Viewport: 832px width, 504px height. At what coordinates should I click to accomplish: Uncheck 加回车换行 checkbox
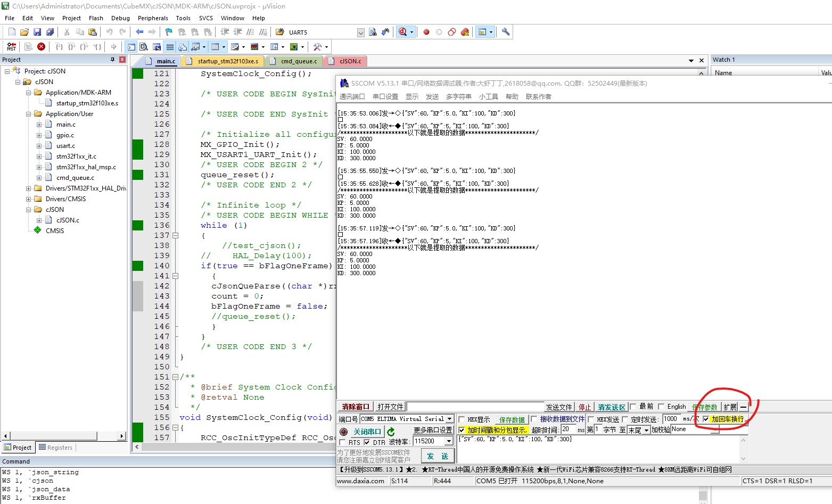[706, 419]
